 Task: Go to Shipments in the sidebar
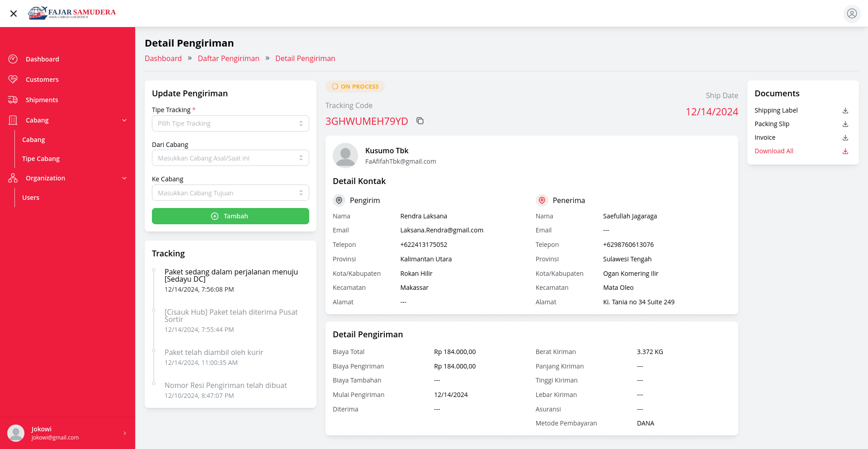(42, 100)
